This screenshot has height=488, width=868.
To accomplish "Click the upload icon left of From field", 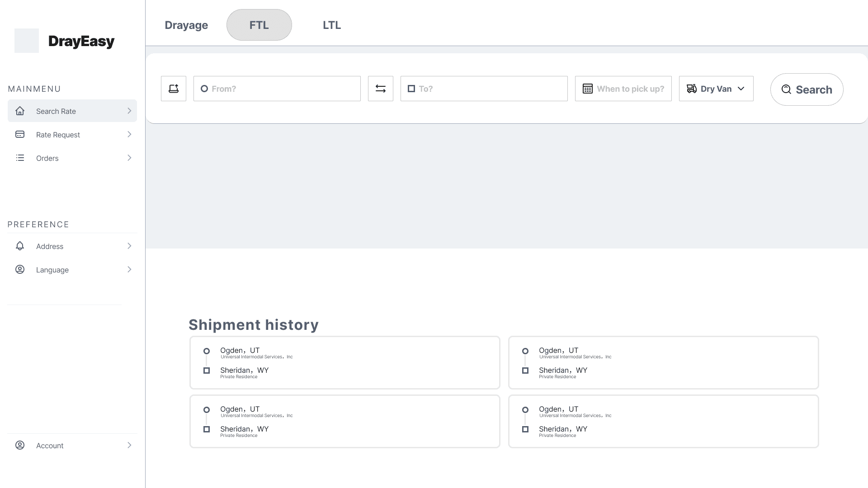I will pyautogui.click(x=174, y=89).
